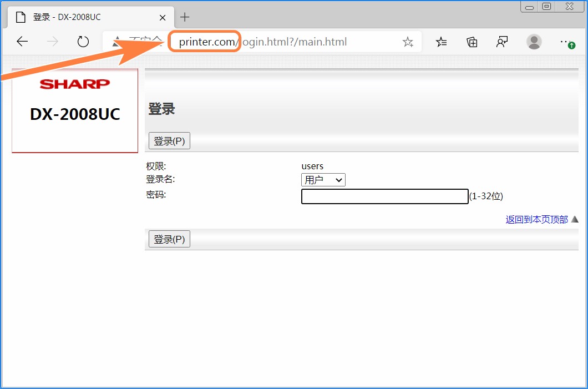Click the 密码: label
Viewport: 588px width, 389px height.
coord(156,194)
